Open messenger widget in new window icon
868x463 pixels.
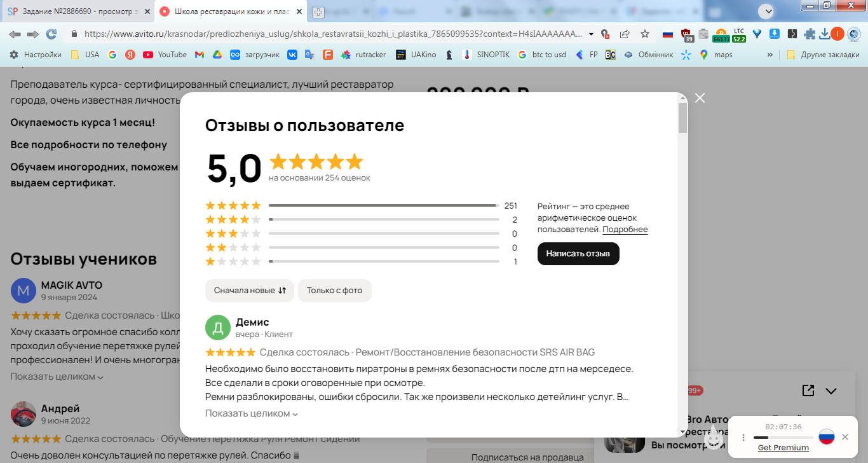click(808, 390)
